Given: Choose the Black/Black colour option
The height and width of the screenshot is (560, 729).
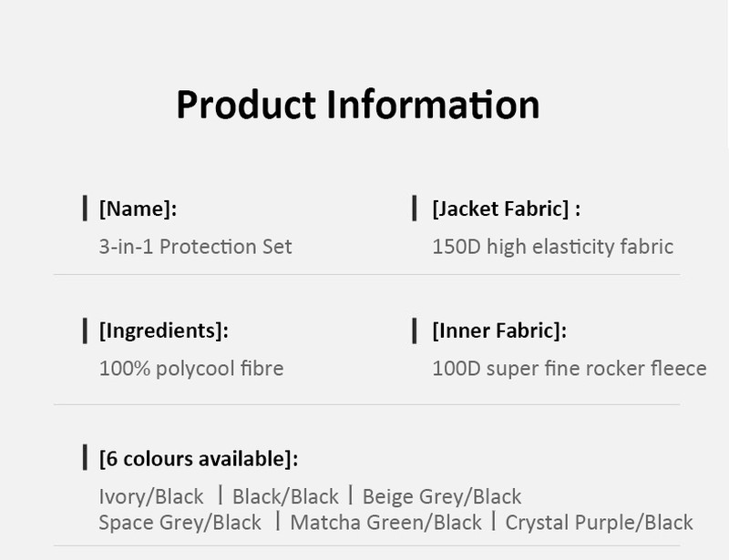Looking at the screenshot, I should point(285,496).
